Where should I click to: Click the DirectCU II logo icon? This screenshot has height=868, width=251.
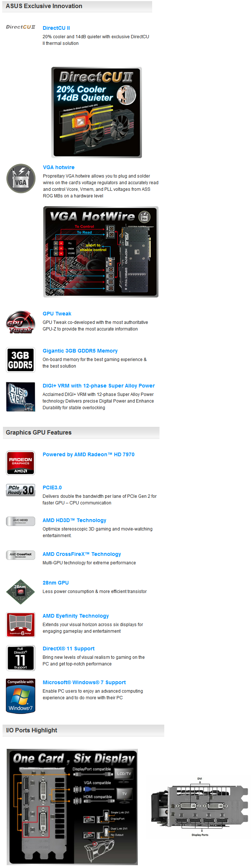(x=21, y=27)
